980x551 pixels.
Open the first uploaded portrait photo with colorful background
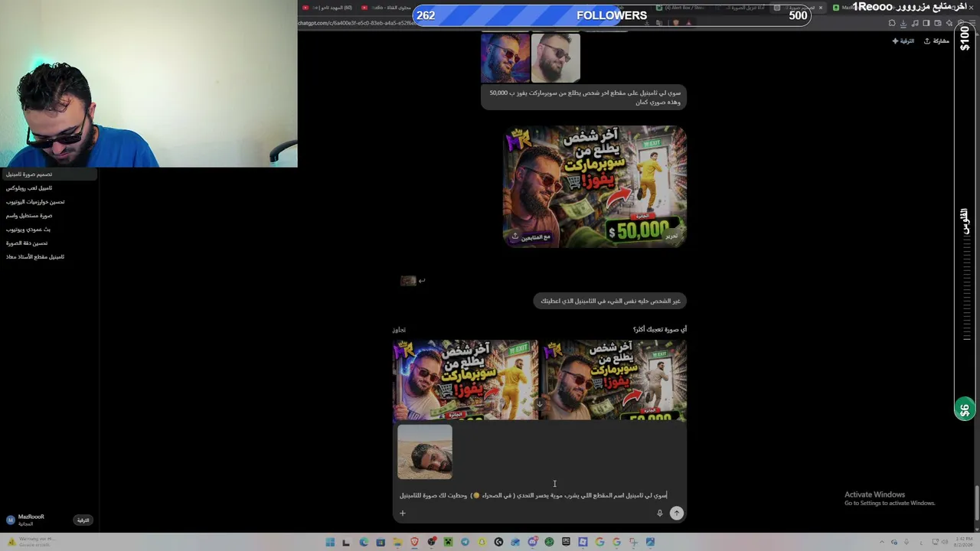[x=505, y=57]
